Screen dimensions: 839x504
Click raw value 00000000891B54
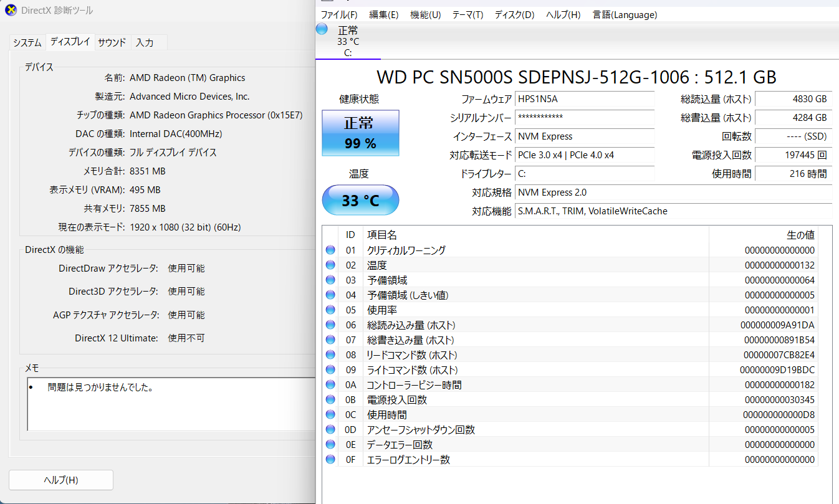(x=779, y=340)
